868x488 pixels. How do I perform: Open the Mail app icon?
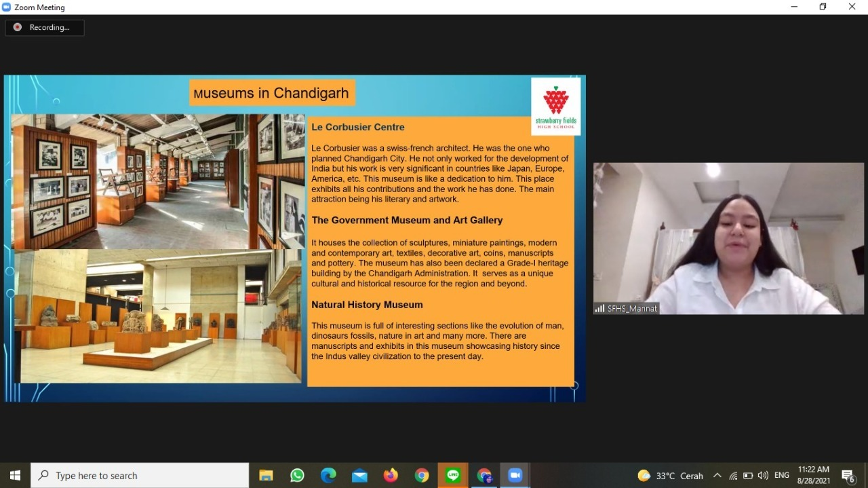[359, 476]
